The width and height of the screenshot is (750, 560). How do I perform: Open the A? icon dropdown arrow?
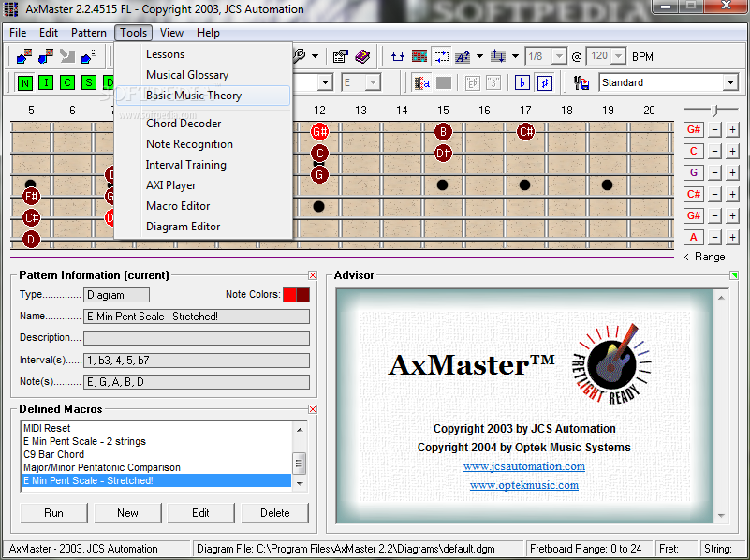[479, 56]
